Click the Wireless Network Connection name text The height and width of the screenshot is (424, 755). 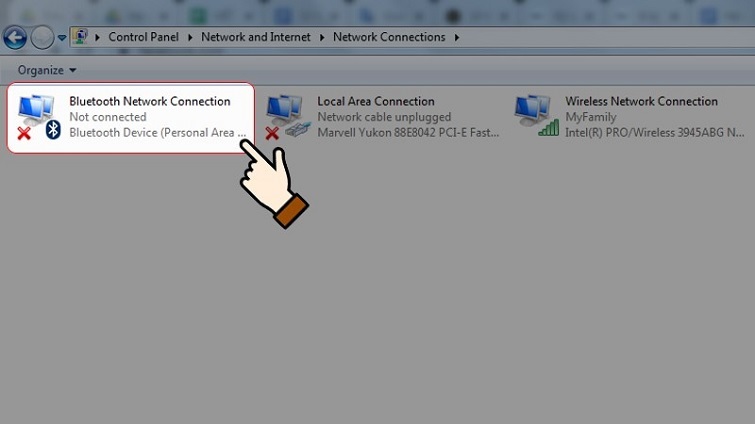click(x=641, y=101)
